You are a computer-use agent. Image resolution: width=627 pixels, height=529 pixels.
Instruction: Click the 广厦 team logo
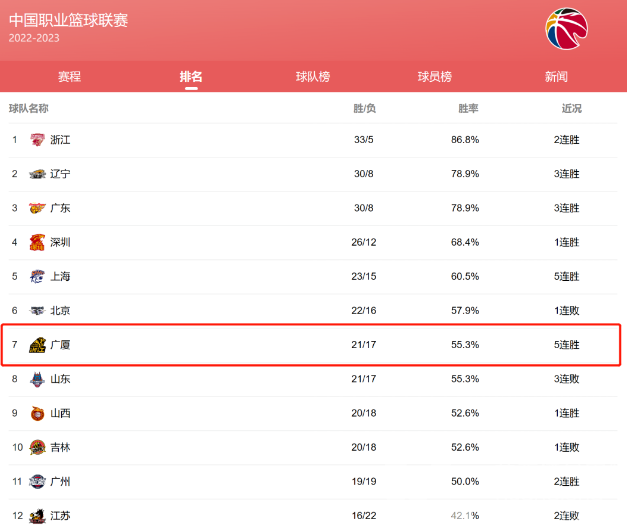[x=37, y=345]
